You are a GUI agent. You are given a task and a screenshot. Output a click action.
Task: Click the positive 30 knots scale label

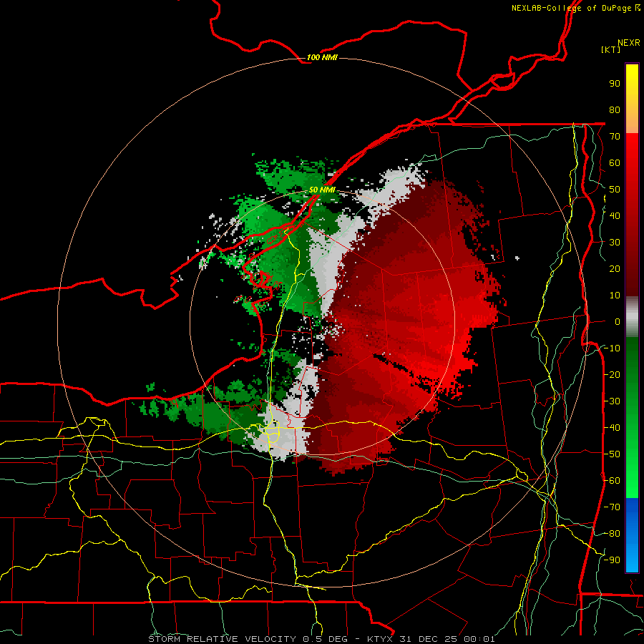pos(615,243)
